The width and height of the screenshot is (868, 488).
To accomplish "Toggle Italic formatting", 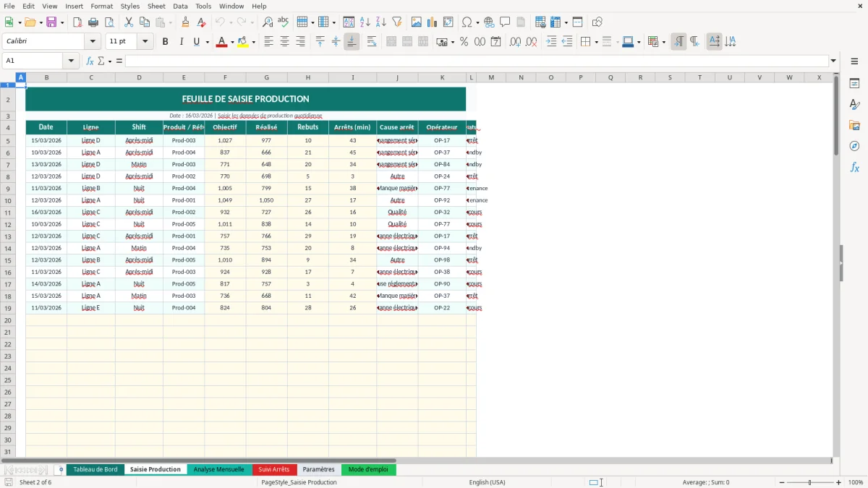I will [181, 42].
